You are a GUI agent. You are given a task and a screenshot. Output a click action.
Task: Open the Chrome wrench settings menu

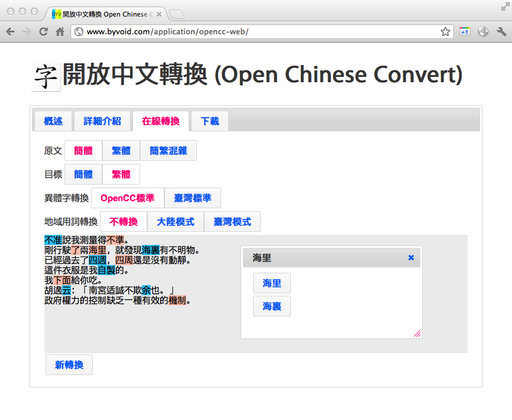(501, 32)
